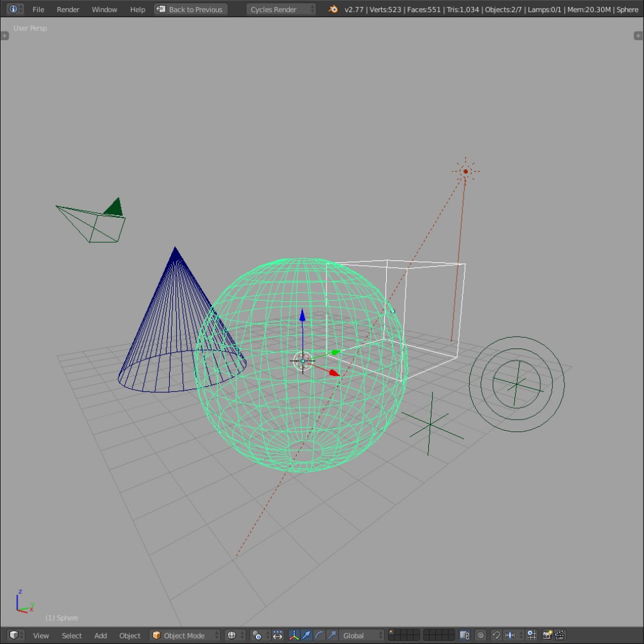This screenshot has width=644, height=644.
Task: Select the Translate manipulator arrow icon
Action: pos(307,636)
